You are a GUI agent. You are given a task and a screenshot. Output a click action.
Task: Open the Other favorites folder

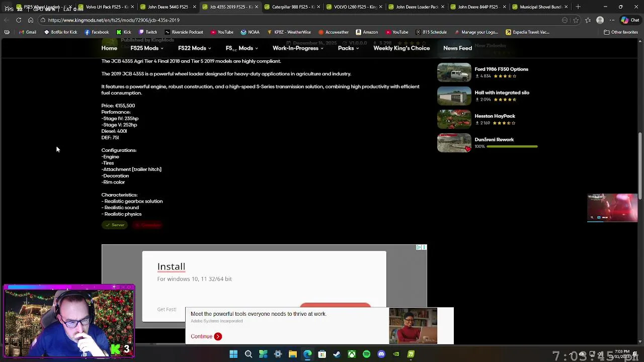[x=620, y=32]
